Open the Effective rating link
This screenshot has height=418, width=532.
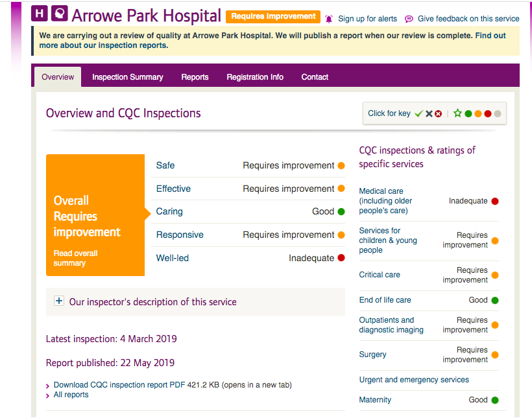coord(173,189)
